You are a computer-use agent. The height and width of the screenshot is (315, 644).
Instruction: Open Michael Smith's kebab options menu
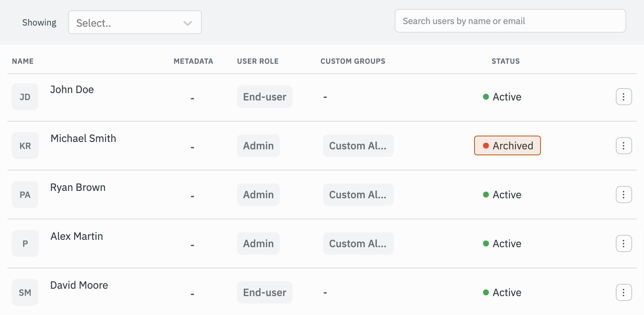click(x=624, y=146)
